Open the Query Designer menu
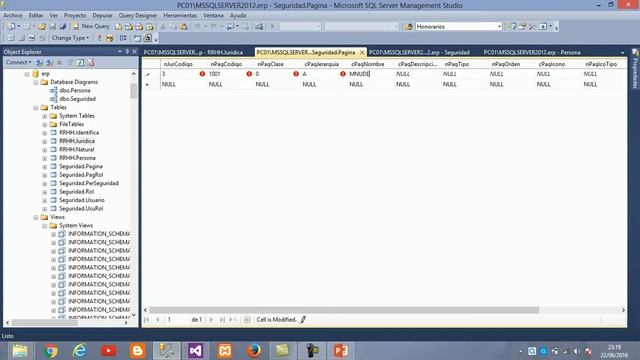Image resolution: width=640 pixels, height=360 pixels. 138,16
